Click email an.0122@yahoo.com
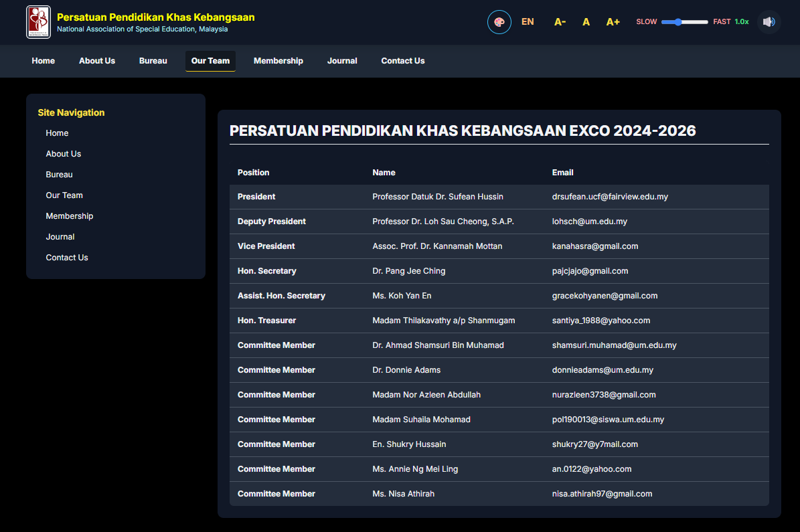Image resolution: width=800 pixels, height=532 pixels. pyautogui.click(x=592, y=468)
